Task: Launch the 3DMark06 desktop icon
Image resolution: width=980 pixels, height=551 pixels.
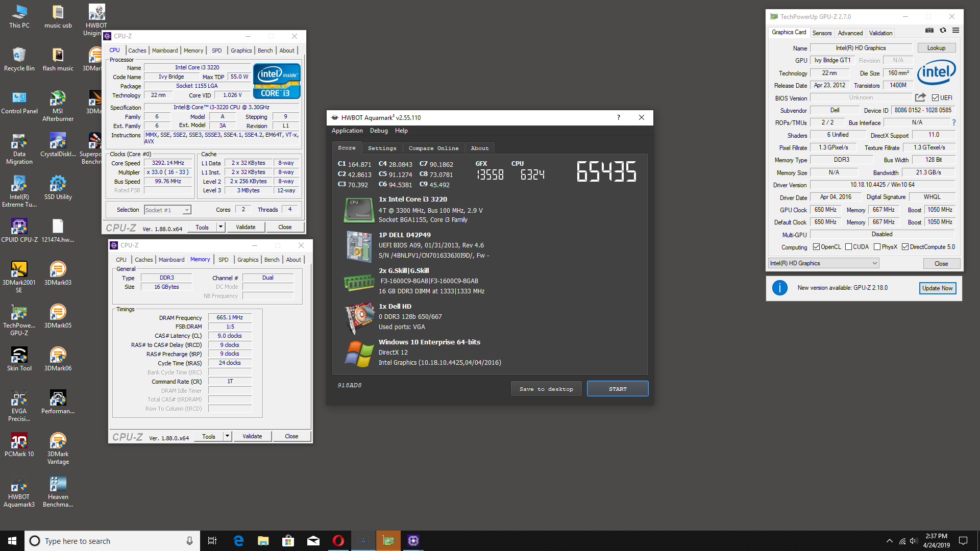Action: [58, 359]
